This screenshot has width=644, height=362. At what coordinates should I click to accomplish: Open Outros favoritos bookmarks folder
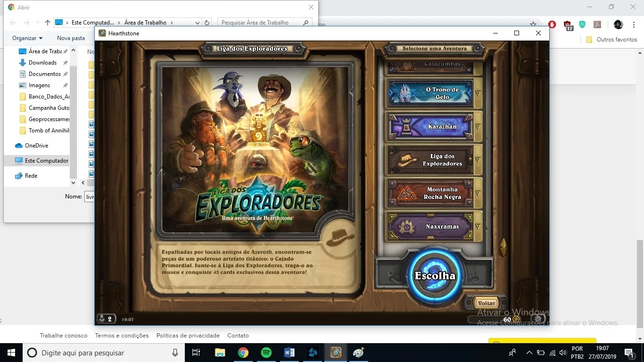(x=611, y=40)
